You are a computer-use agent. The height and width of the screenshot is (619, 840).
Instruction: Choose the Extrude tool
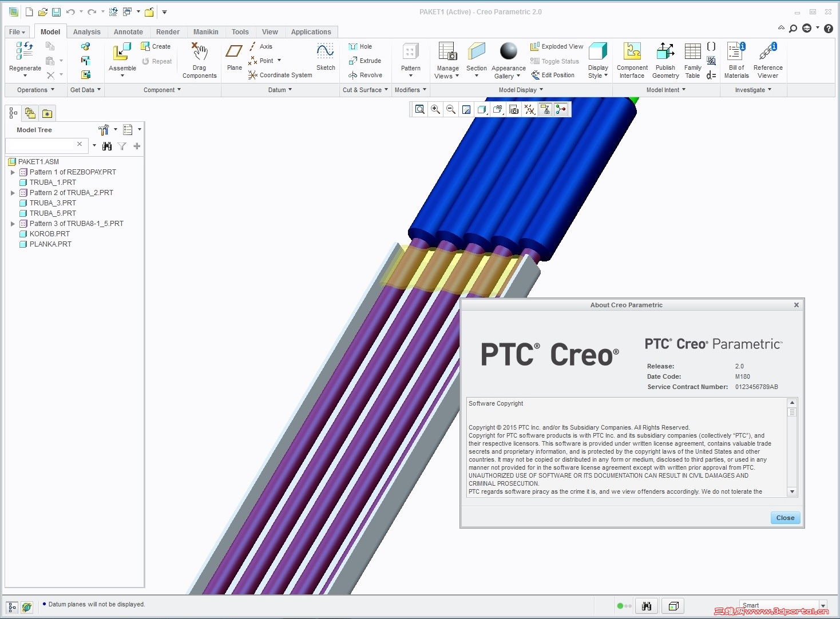pos(364,61)
